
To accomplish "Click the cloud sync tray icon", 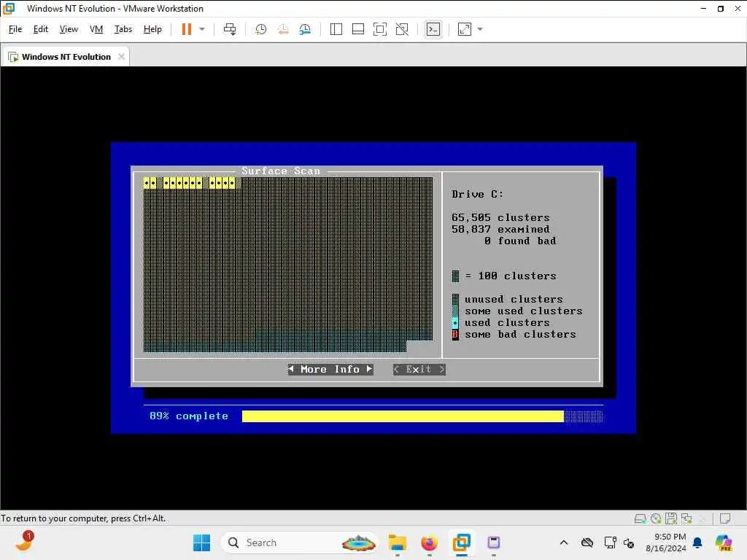I will [587, 542].
